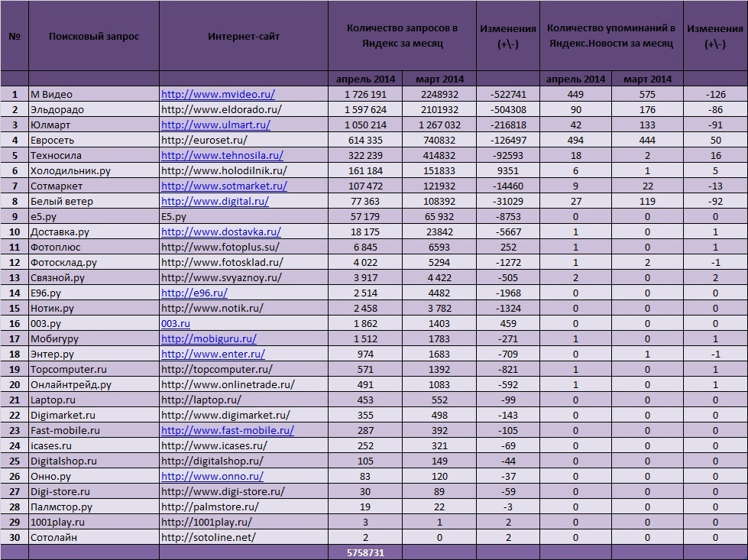
Task: Open the http://www.digital.ru/ link
Action: [215, 201]
